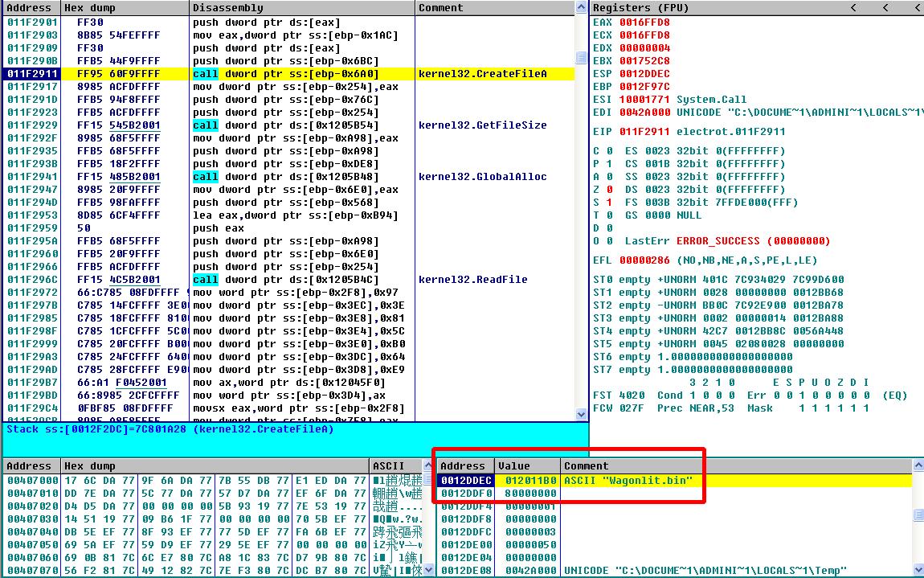Click the second left arrow in Registers header
The height and width of the screenshot is (578, 924).
(x=885, y=8)
